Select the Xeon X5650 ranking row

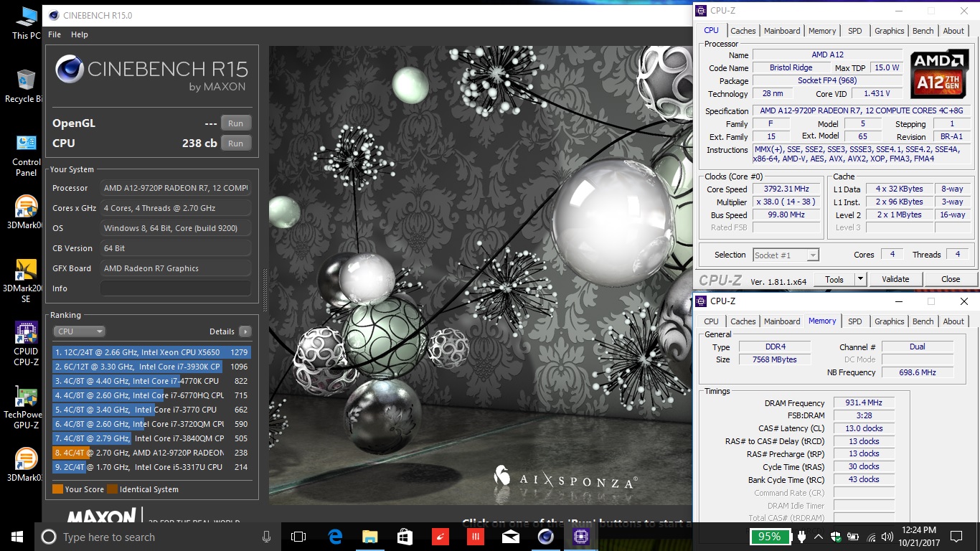point(151,352)
